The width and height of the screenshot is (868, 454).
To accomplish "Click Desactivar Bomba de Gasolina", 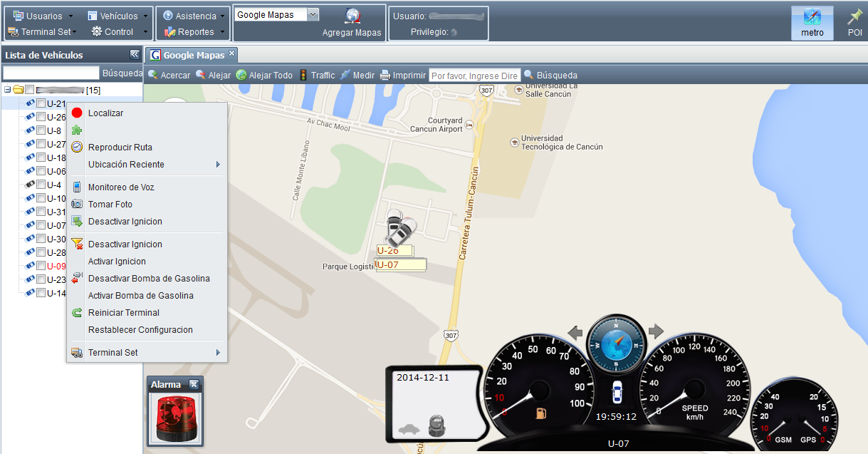I will tap(149, 279).
